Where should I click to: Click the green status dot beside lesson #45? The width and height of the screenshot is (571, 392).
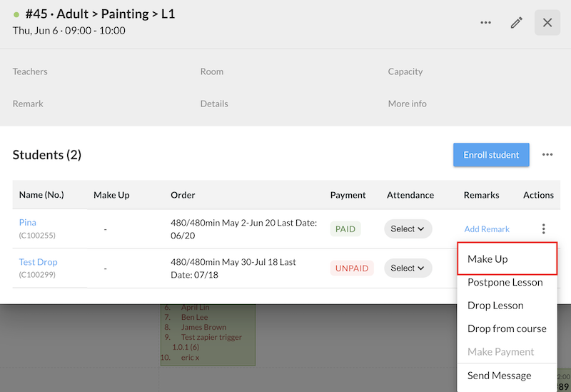coord(16,14)
